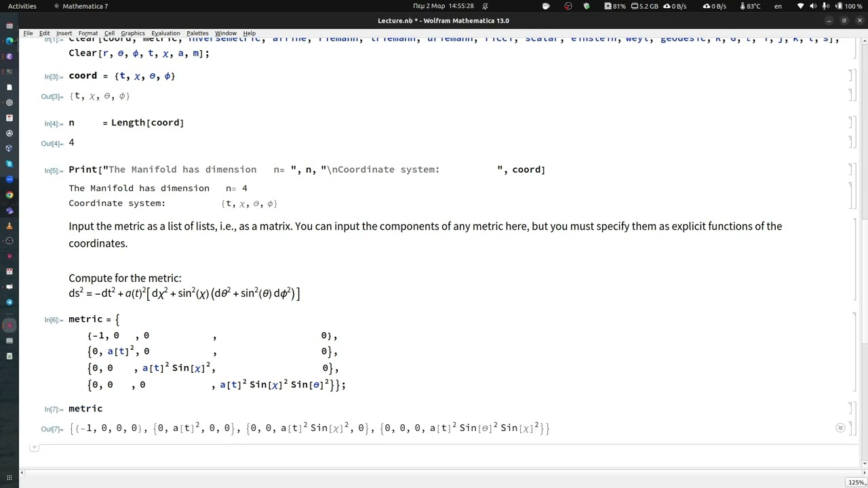Open the Cell menu

pyautogui.click(x=109, y=33)
